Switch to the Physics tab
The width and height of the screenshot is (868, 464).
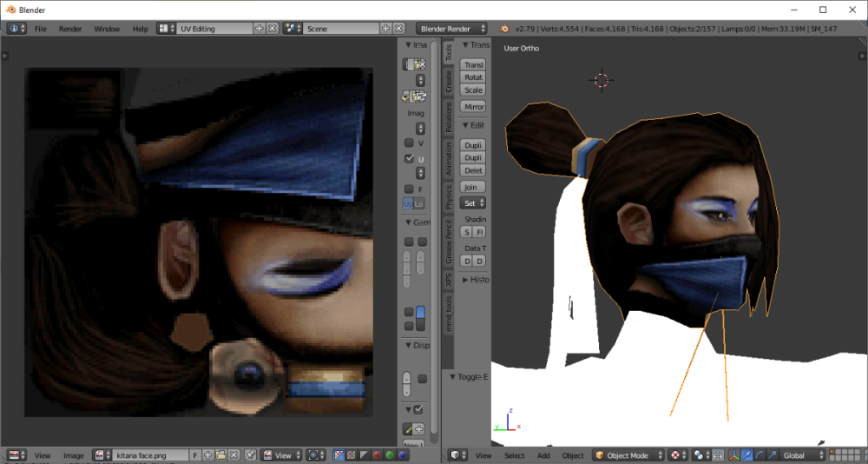click(449, 196)
